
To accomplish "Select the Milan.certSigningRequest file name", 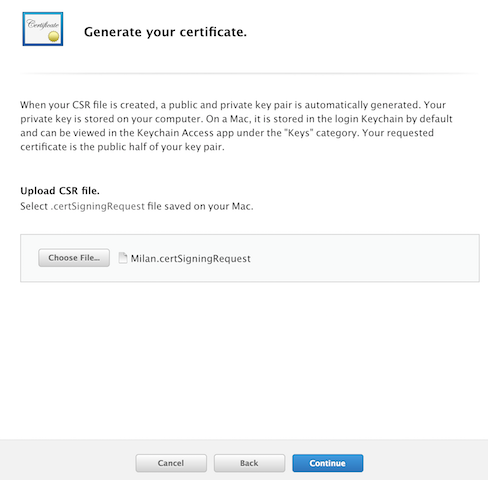I will click(x=190, y=259).
